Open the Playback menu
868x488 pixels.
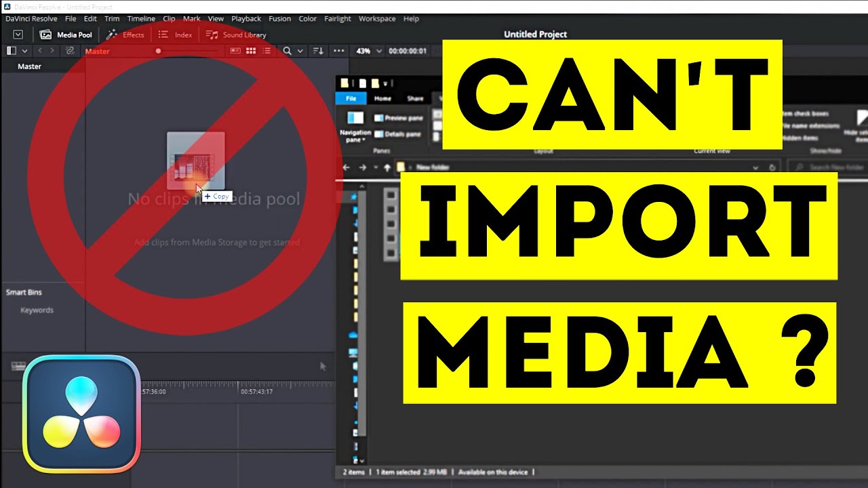click(246, 19)
